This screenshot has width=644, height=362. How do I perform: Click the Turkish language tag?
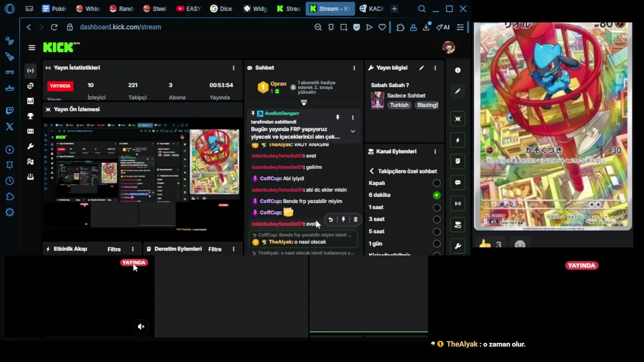399,105
